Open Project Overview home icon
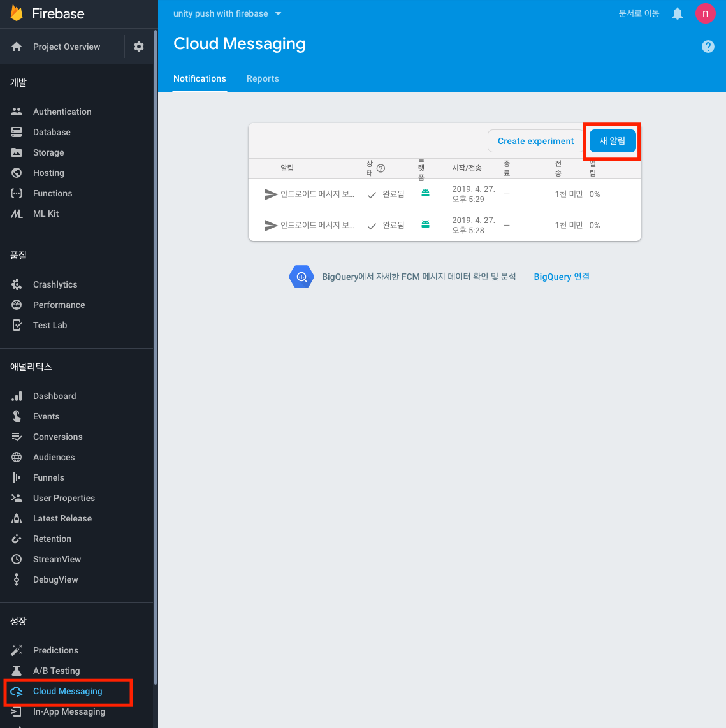 (x=17, y=47)
